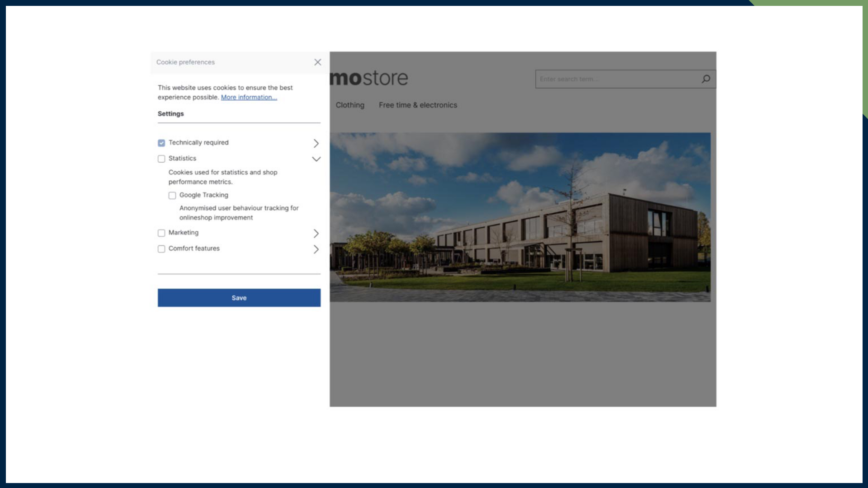This screenshot has height=488, width=868.
Task: Open the Free time & electronics menu
Action: [418, 105]
